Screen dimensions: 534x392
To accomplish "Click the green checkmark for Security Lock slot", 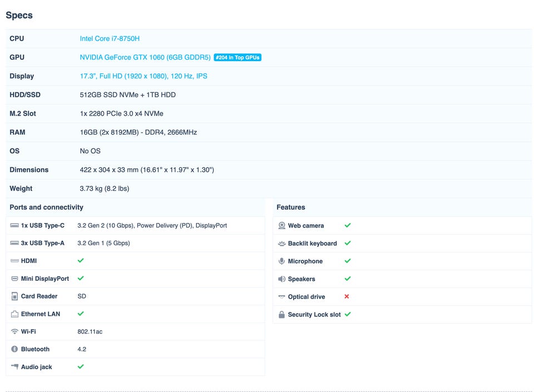I will [348, 314].
